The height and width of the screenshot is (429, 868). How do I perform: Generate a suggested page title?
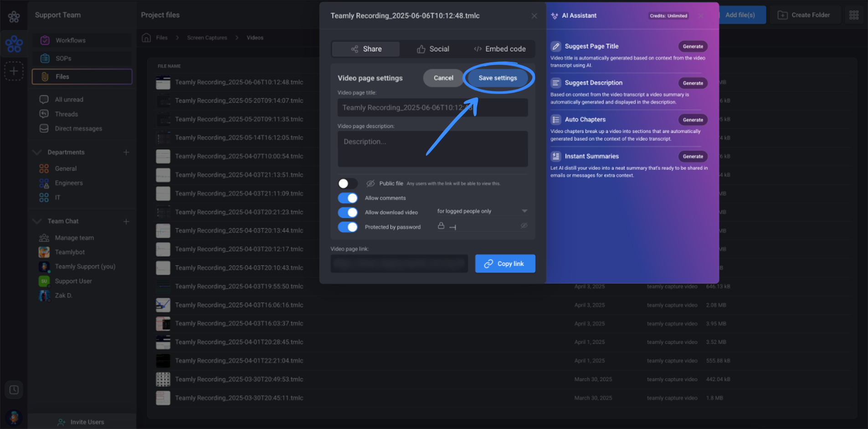(693, 46)
